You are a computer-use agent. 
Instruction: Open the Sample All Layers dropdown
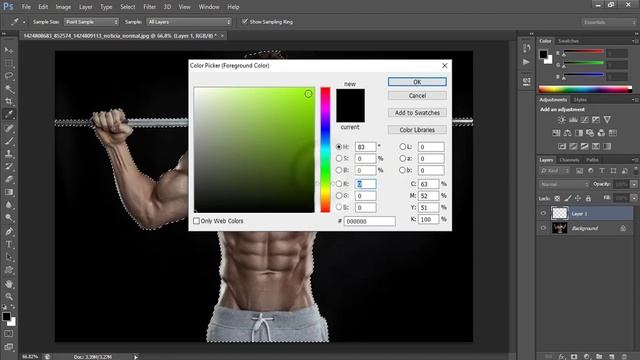tap(189, 22)
